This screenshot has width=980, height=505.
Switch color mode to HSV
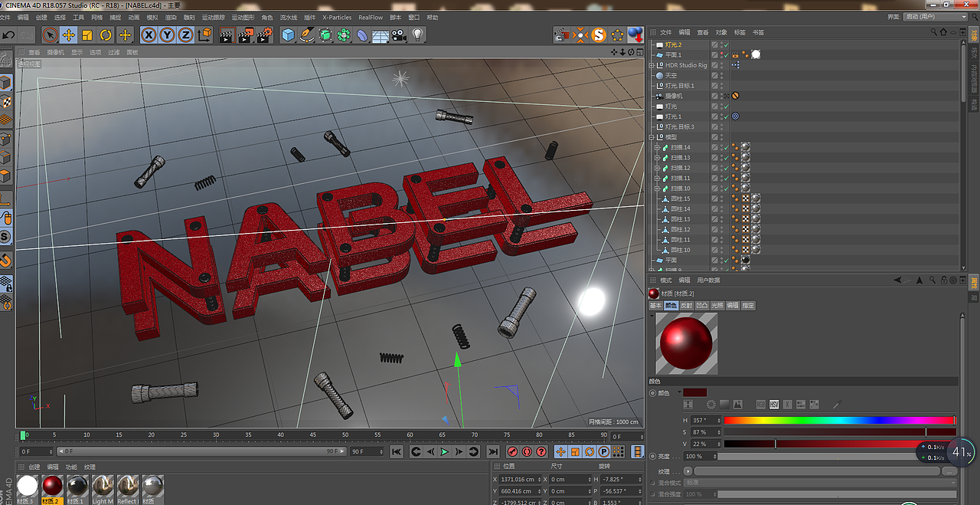click(x=774, y=405)
